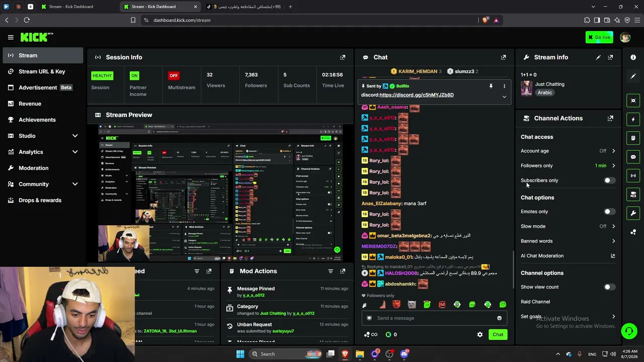Toggle Subscribers only chat

pos(609,180)
